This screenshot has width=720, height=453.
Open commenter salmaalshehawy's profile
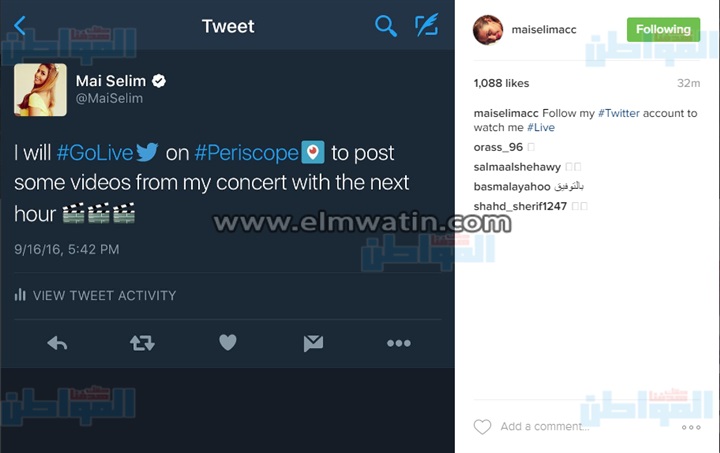(517, 167)
